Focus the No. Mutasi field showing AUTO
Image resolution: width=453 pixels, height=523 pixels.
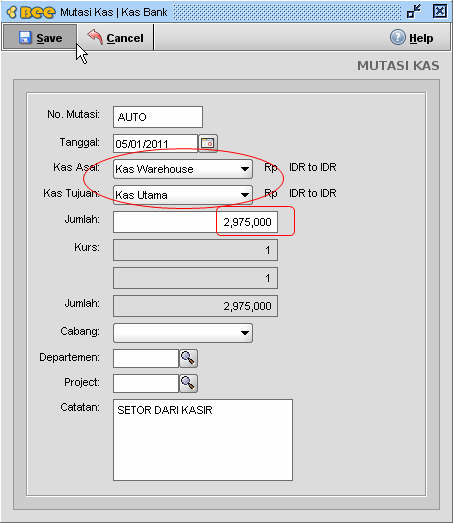pos(158,117)
